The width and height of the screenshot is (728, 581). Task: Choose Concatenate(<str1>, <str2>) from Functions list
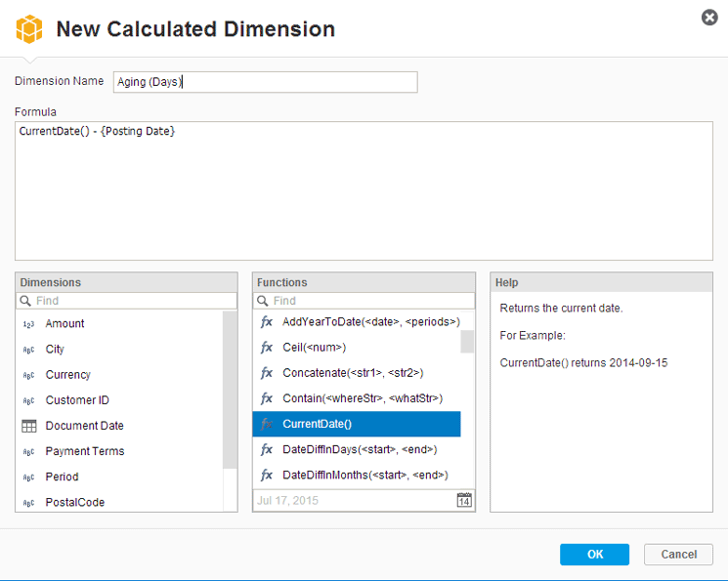click(x=352, y=373)
